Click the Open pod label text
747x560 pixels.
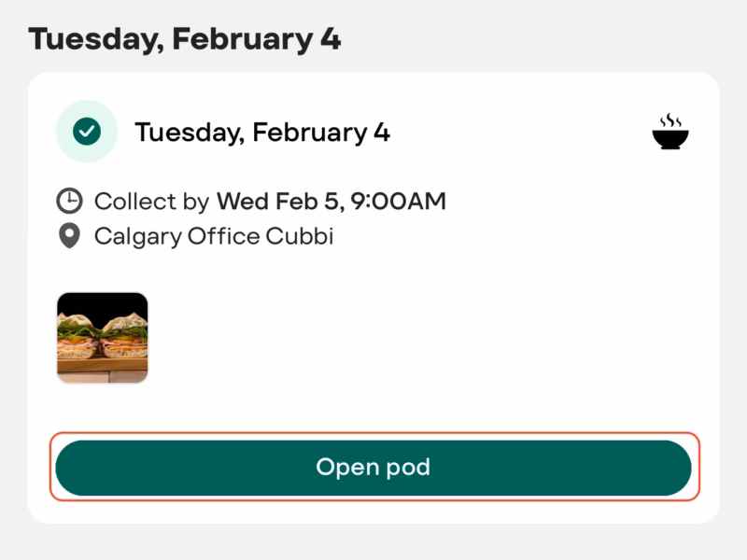(373, 467)
